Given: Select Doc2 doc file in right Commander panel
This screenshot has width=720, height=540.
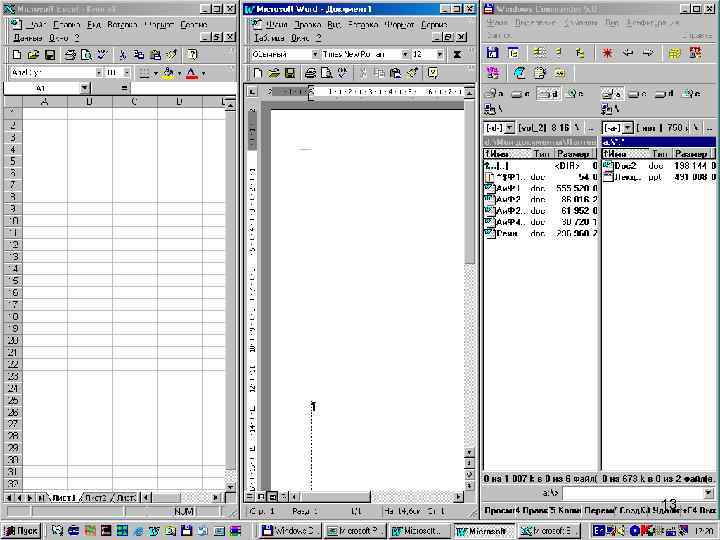Looking at the screenshot, I should pos(659,165).
